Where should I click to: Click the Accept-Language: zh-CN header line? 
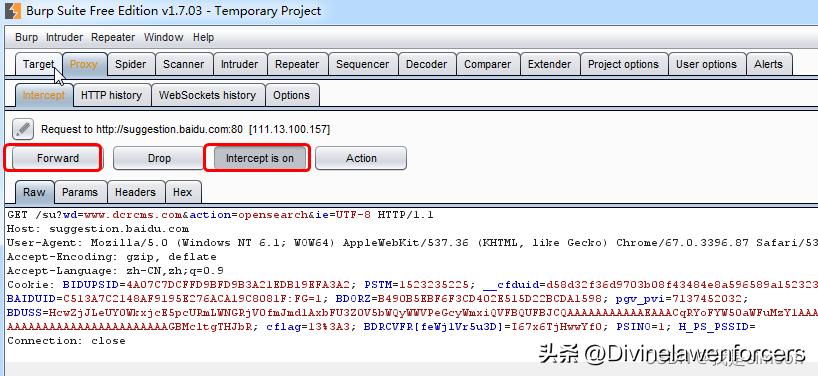click(115, 271)
